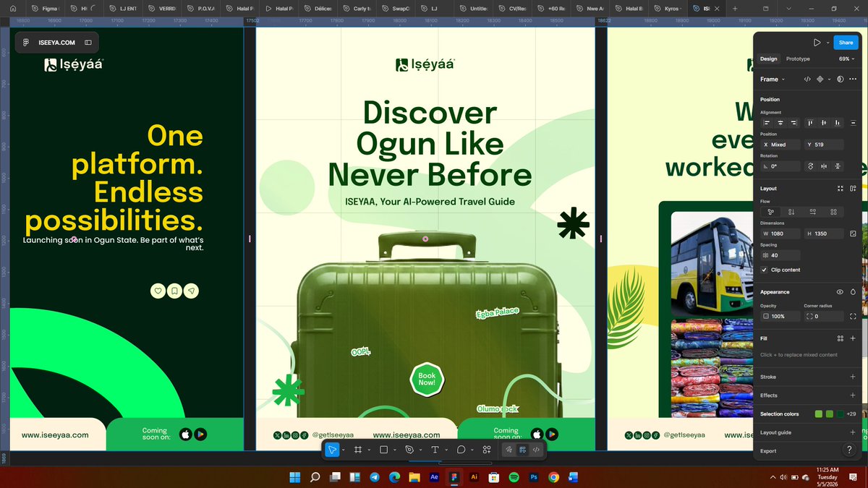Select the Comment tool
The height and width of the screenshot is (488, 868).
[461, 450]
